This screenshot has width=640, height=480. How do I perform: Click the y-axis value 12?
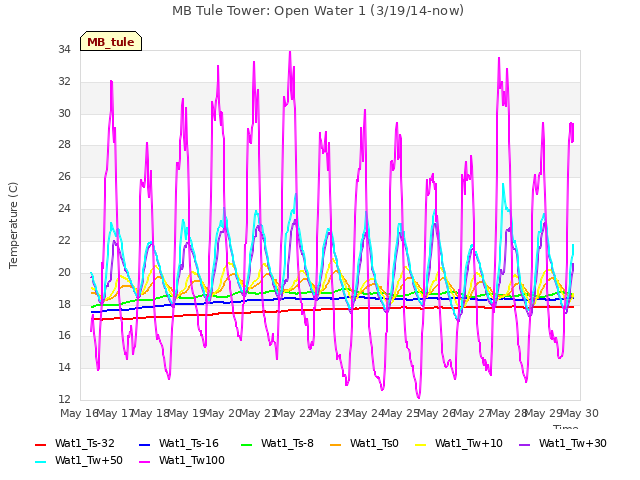tap(64, 399)
